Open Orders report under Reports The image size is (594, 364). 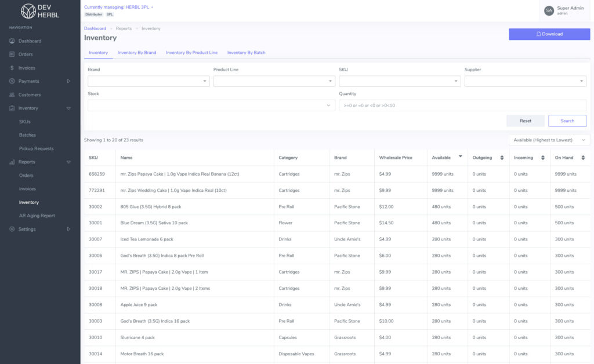pos(26,175)
